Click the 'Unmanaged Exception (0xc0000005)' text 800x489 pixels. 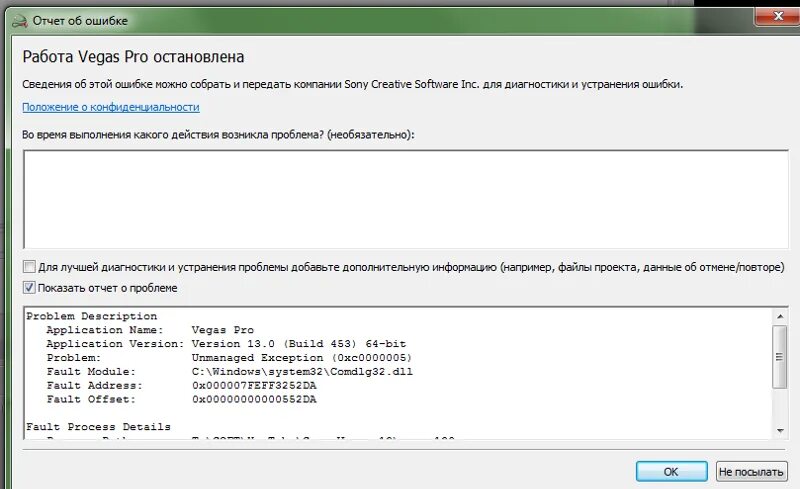[302, 357]
